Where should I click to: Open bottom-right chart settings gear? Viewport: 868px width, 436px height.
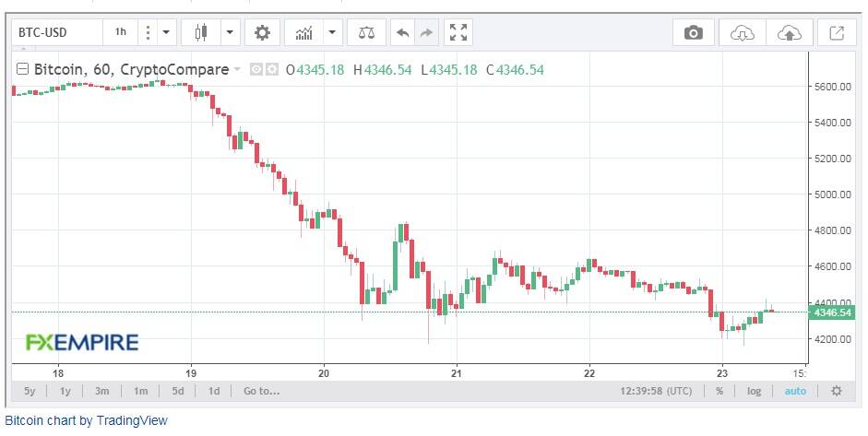click(837, 391)
